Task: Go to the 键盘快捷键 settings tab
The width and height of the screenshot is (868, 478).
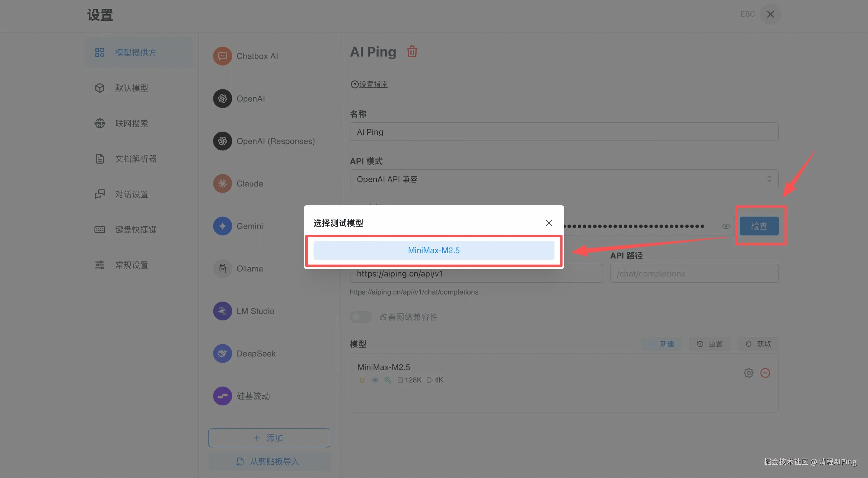Action: click(x=136, y=230)
